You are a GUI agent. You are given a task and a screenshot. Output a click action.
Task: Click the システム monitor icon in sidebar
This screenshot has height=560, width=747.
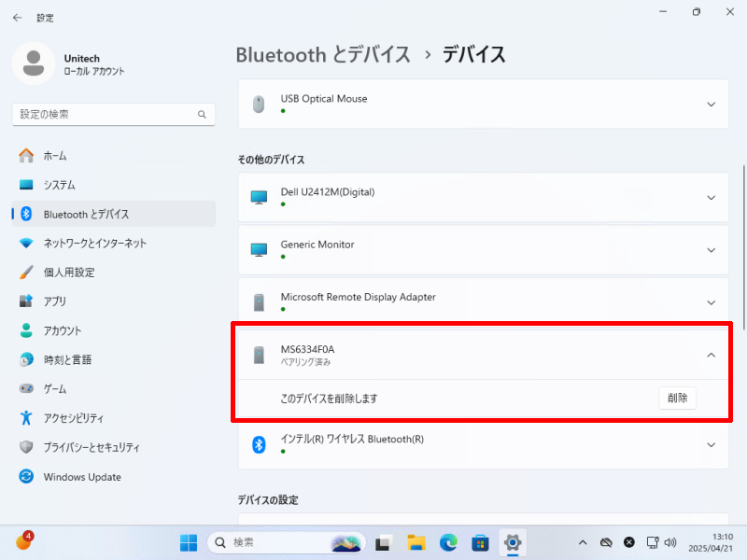click(x=26, y=185)
